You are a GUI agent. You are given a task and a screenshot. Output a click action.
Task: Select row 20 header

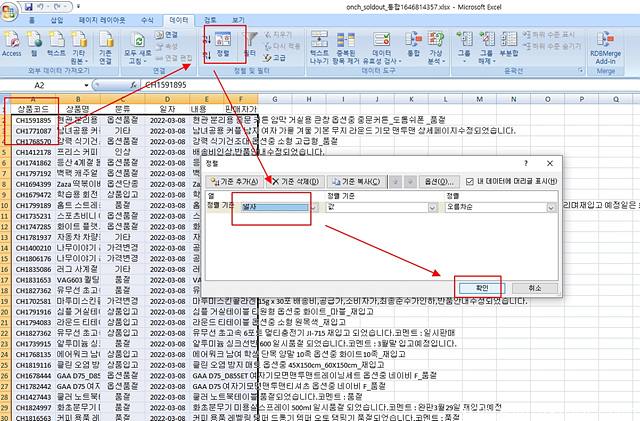coord(5,312)
